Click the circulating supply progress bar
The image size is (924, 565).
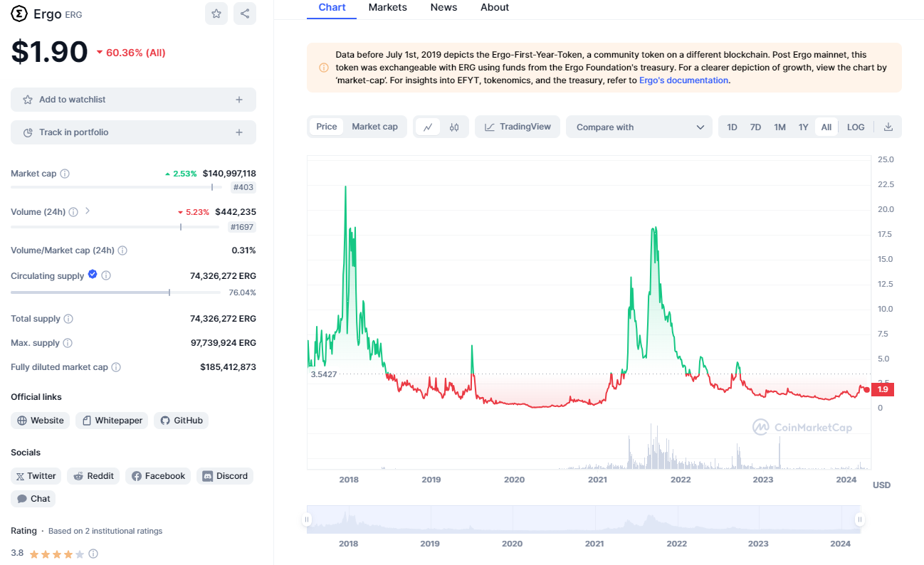[117, 292]
